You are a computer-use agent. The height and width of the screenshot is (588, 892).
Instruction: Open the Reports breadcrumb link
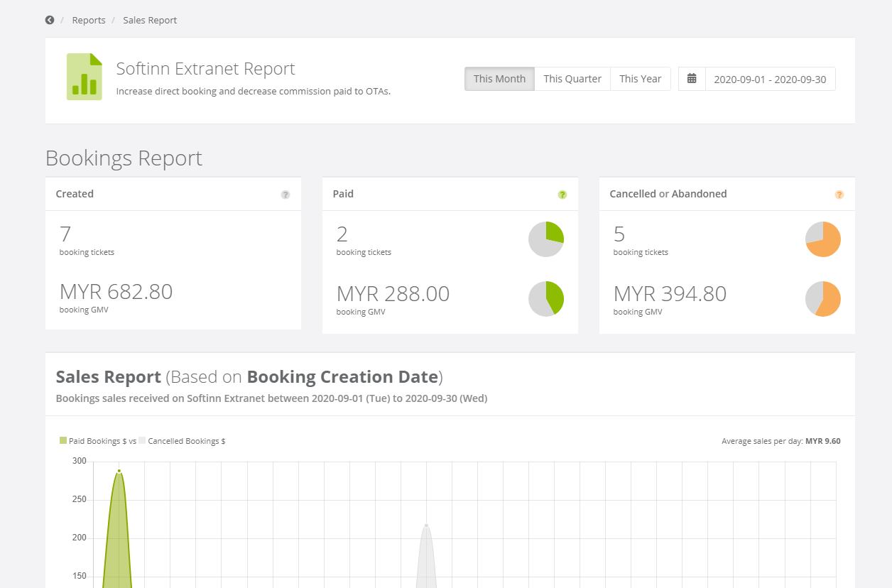(x=89, y=20)
